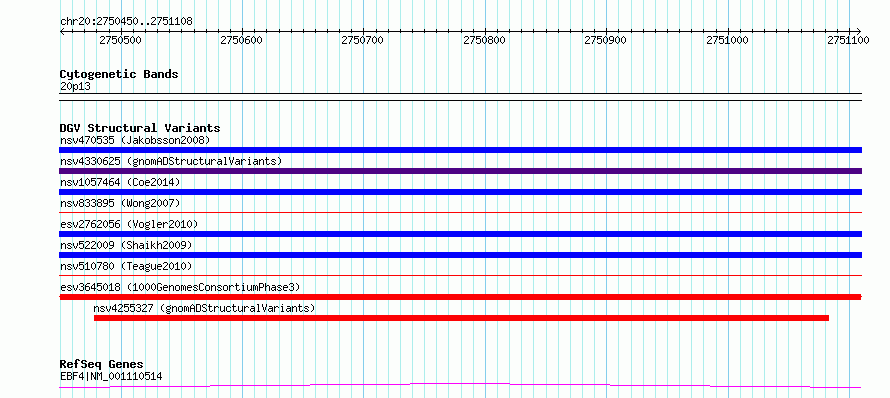Click the 20p13 band label

click(x=75, y=87)
